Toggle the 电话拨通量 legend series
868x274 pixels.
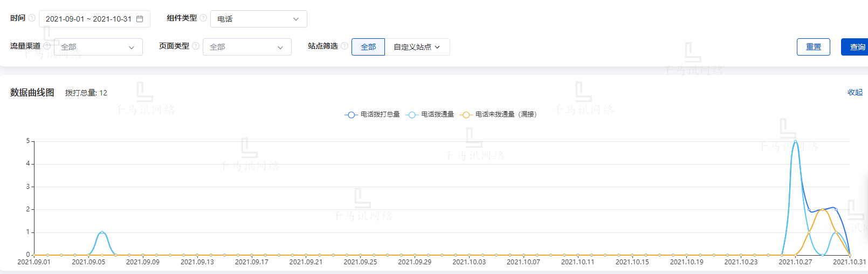431,114
